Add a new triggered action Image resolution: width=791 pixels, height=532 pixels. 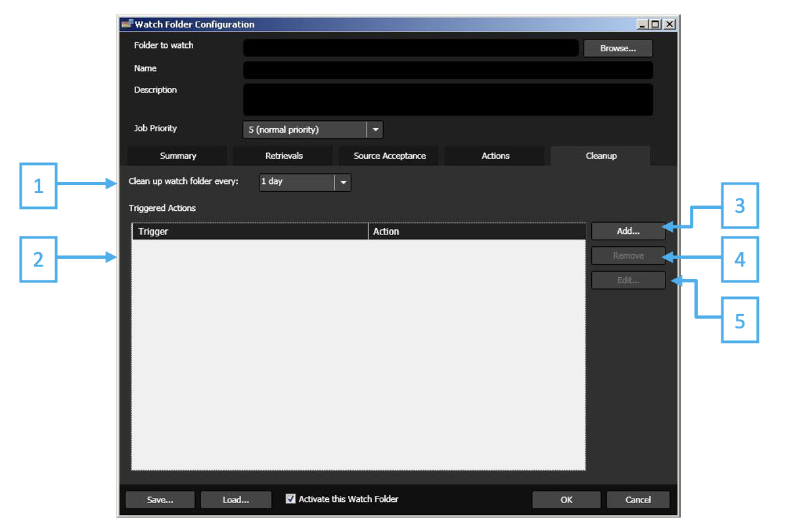coord(627,231)
